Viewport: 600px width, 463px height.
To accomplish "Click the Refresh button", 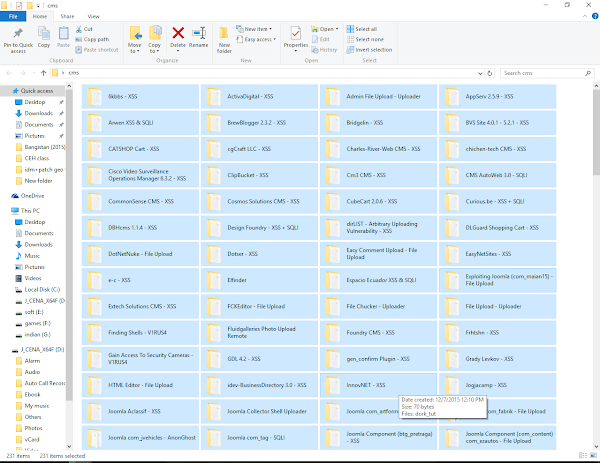I will click(x=490, y=73).
